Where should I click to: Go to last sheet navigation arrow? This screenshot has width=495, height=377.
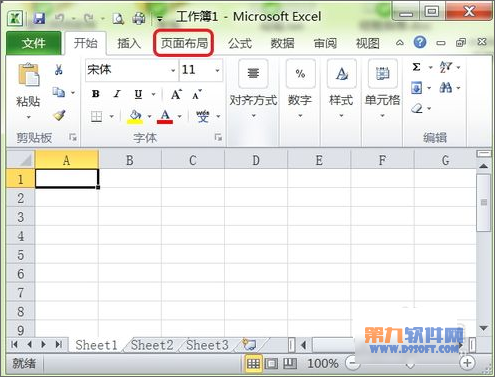coord(59,344)
